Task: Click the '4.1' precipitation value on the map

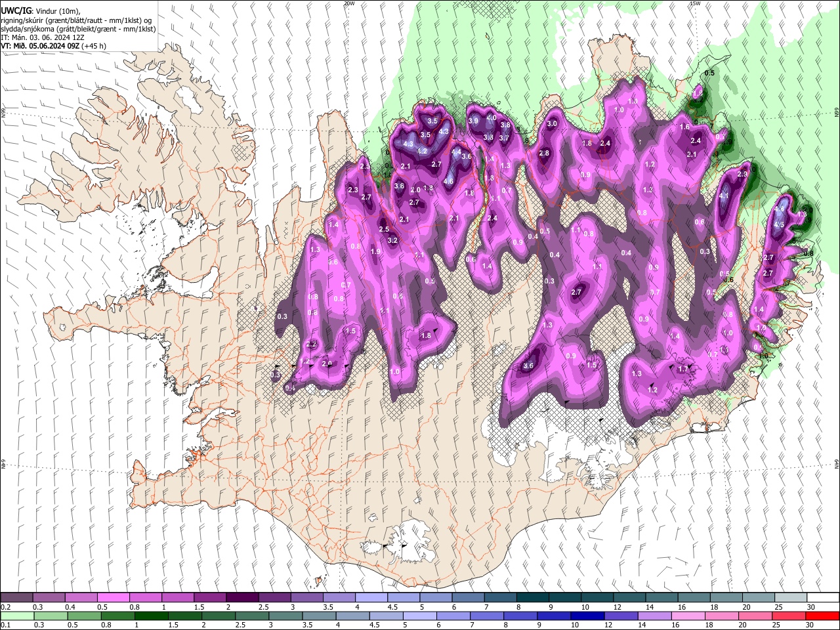Action: point(724,196)
